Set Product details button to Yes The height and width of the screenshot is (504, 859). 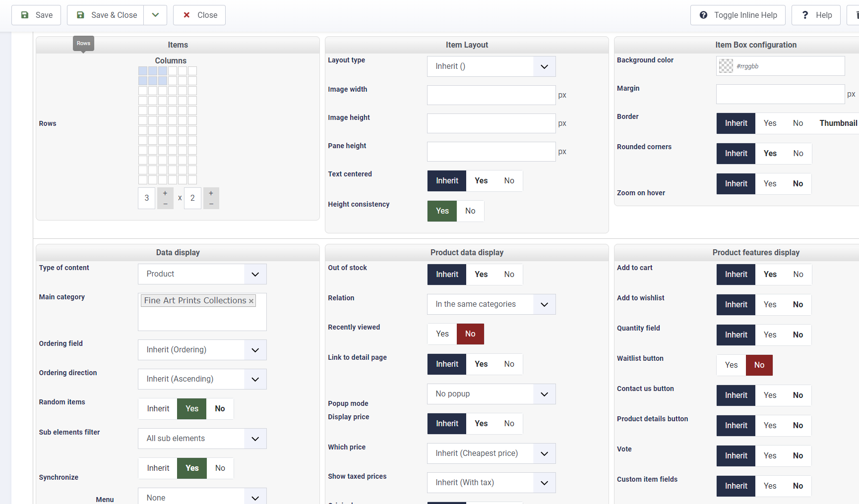tap(770, 426)
